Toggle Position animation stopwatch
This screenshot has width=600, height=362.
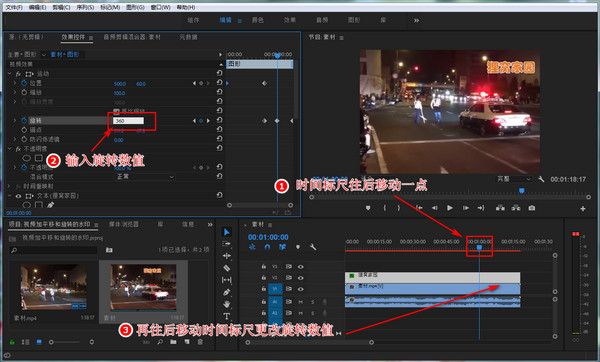pyautogui.click(x=24, y=83)
